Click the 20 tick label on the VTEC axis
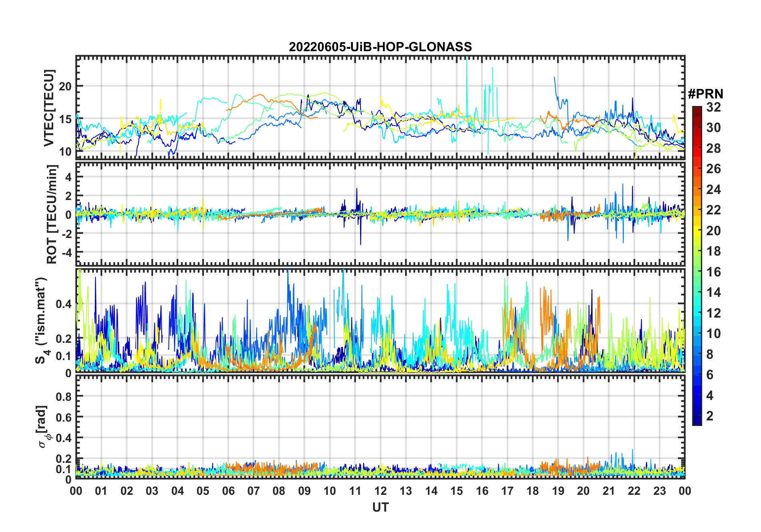The width and height of the screenshot is (761, 532). [65, 86]
